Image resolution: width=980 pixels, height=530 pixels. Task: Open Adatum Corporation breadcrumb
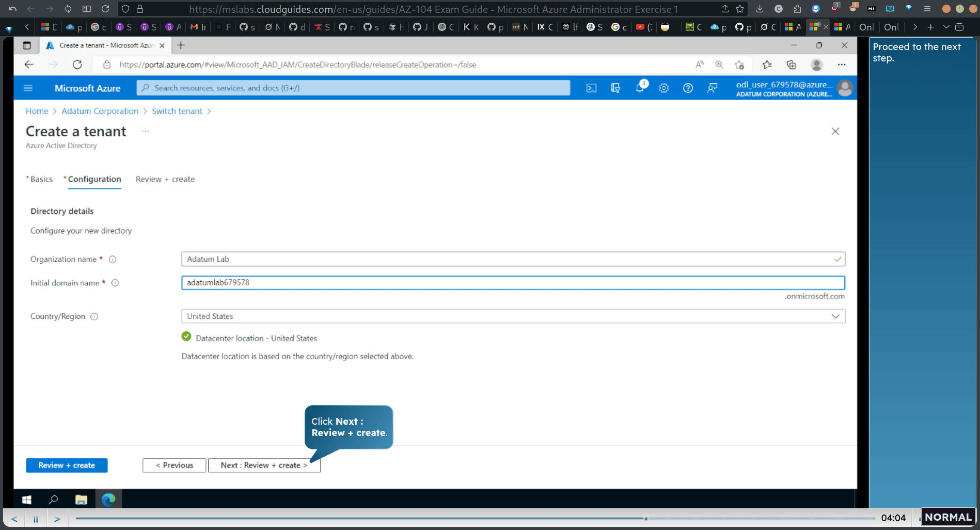click(x=100, y=111)
